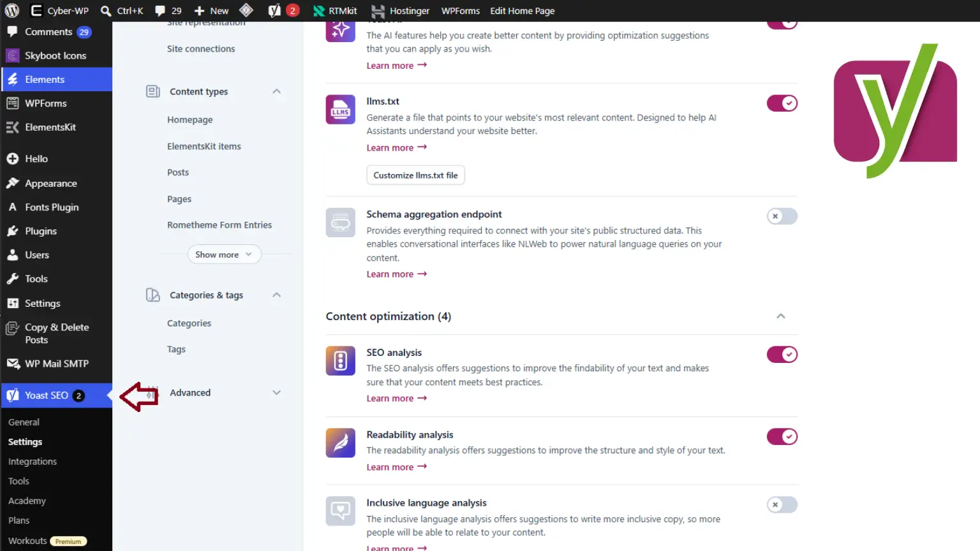The height and width of the screenshot is (551, 980).
Task: Open the RTMkit admin bar item
Action: tap(335, 10)
